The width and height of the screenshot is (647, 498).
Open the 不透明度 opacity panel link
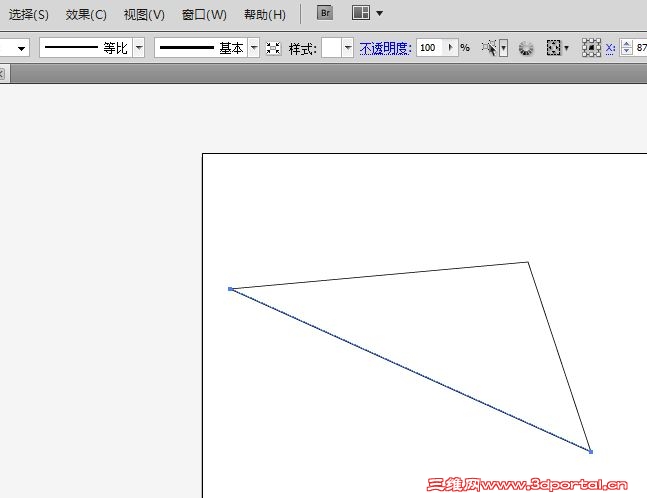tap(385, 49)
